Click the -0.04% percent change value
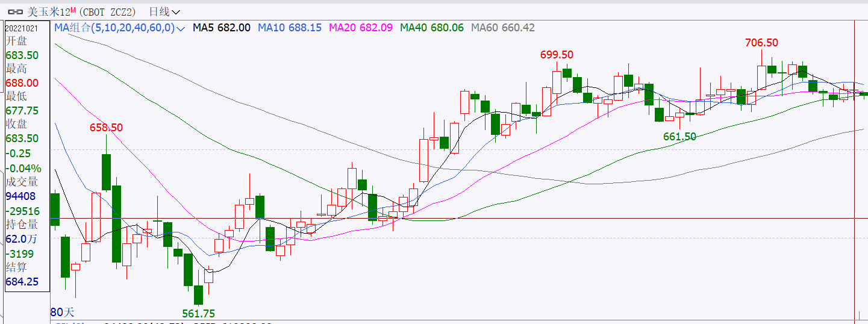 (x=23, y=168)
